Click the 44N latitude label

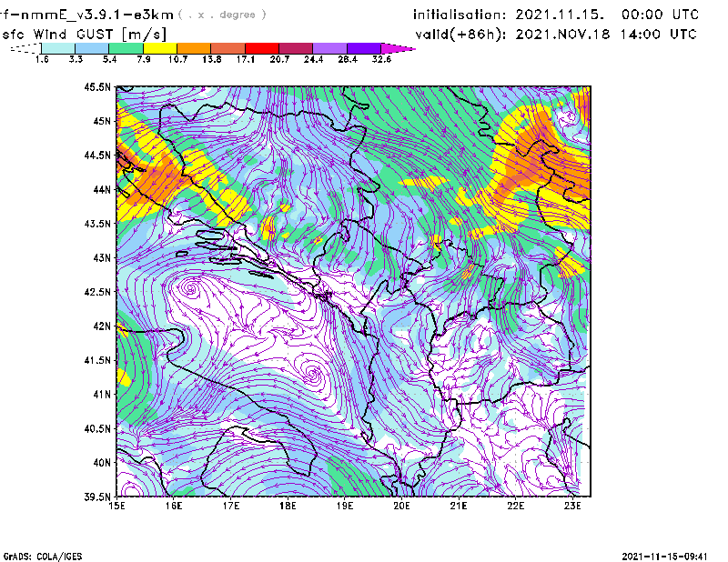(x=102, y=189)
